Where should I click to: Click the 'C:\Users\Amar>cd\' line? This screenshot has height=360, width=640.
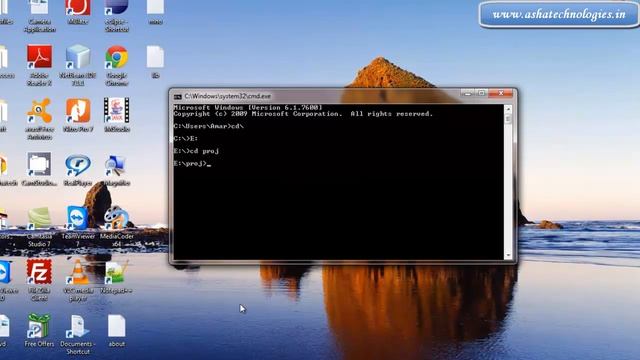(x=208, y=126)
